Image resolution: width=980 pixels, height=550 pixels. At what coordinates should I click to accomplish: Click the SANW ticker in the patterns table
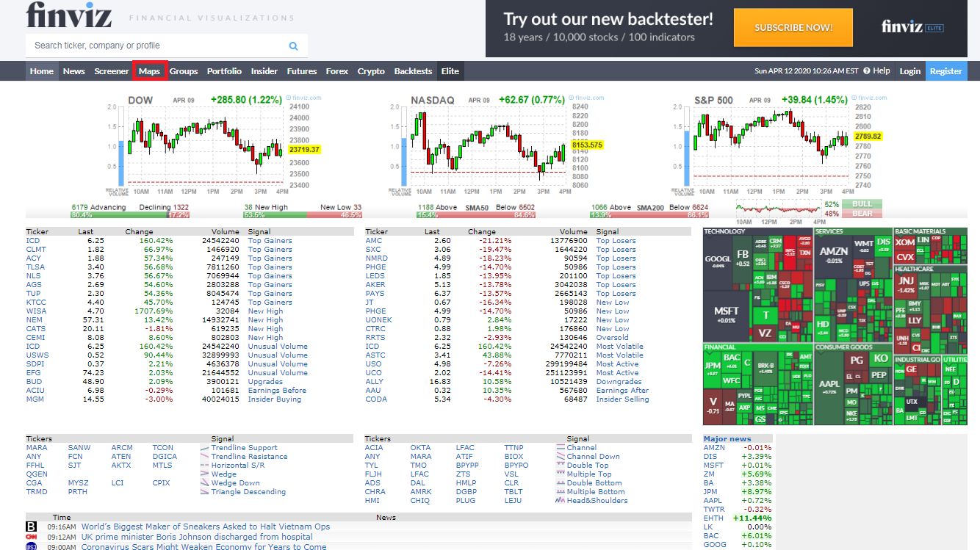pos(79,448)
